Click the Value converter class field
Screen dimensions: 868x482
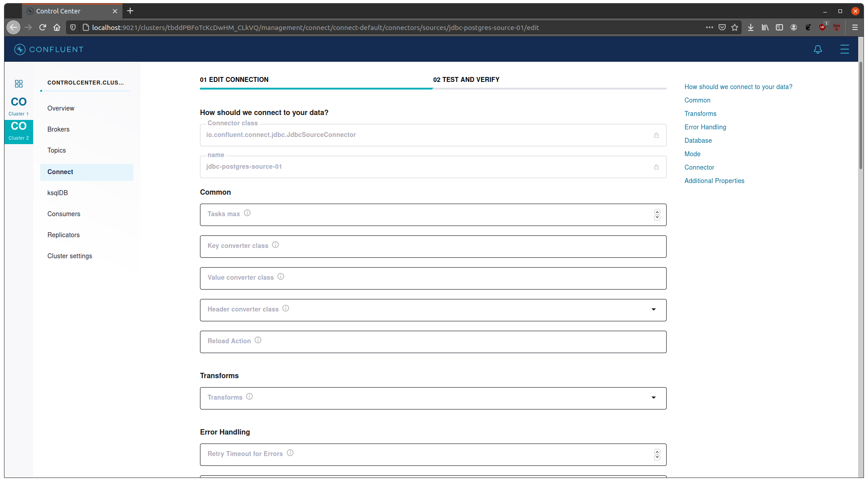tap(433, 278)
